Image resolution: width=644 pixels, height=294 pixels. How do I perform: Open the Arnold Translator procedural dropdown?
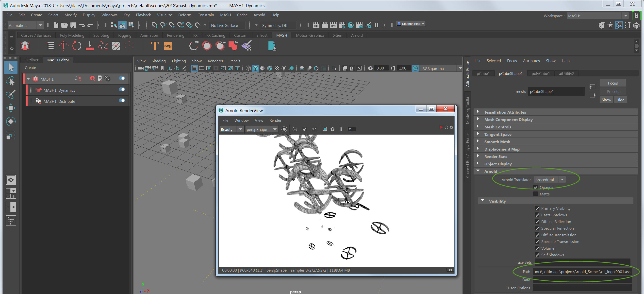coord(550,180)
